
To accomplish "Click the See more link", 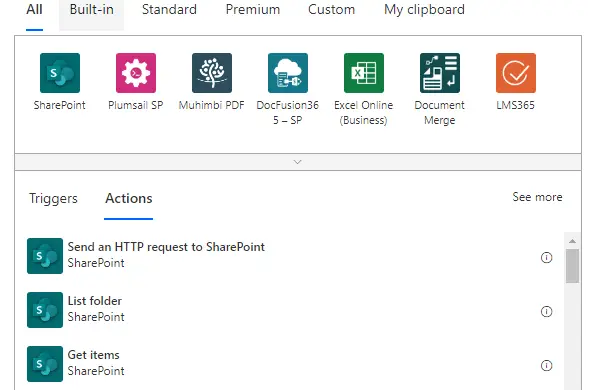I will point(537,197).
